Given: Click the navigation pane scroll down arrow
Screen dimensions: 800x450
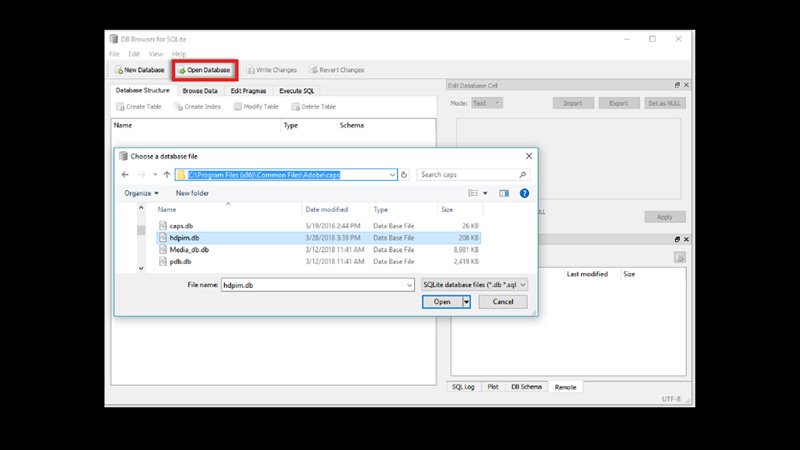Looking at the screenshot, I should [141, 268].
